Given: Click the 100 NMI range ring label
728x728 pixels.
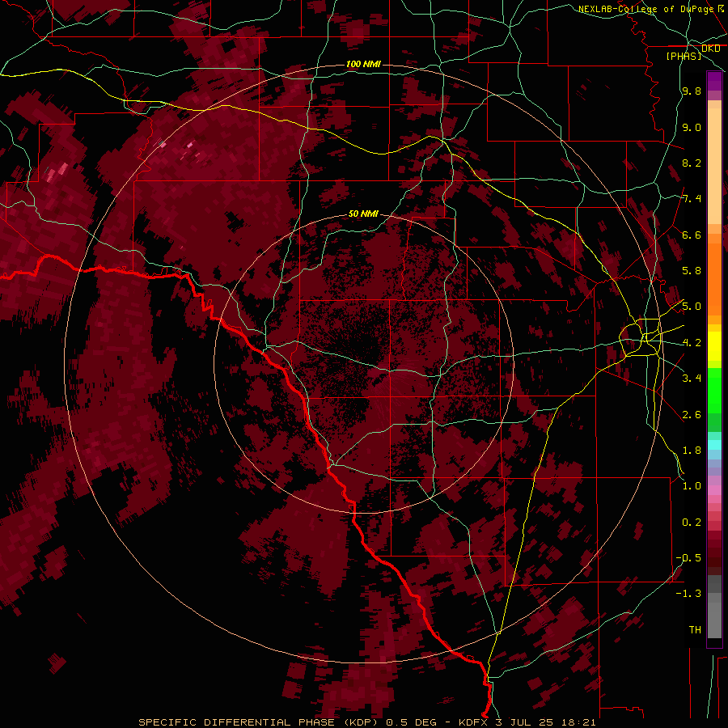Looking at the screenshot, I should point(363,64).
